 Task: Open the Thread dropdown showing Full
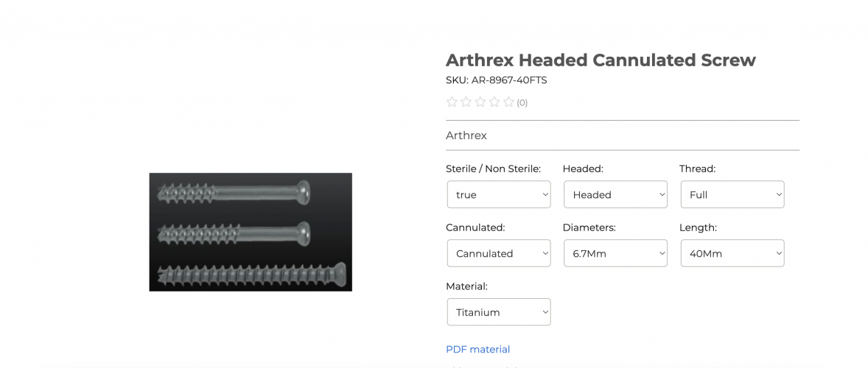732,194
